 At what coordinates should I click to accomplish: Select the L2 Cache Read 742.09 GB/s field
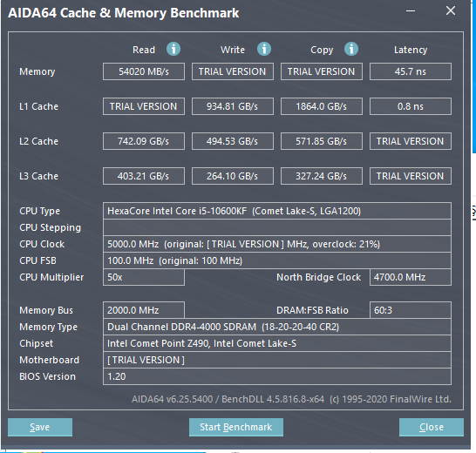[144, 141]
